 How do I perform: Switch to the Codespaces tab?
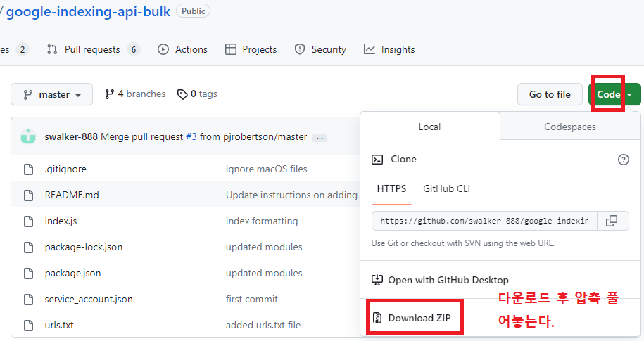pos(570,127)
